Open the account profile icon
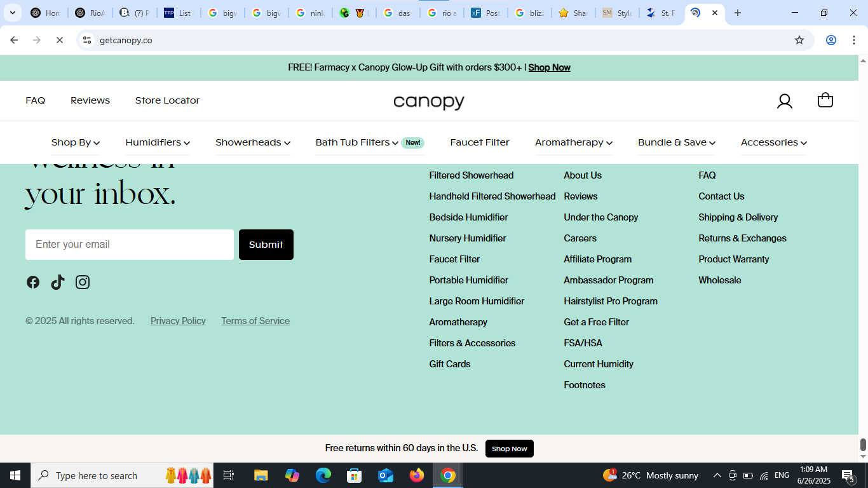 tap(785, 101)
